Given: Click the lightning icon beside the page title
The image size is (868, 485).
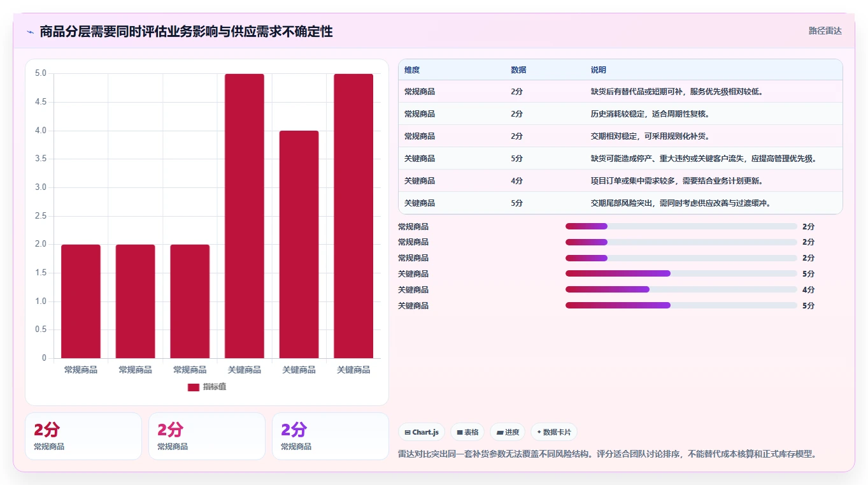Looking at the screenshot, I should (31, 32).
